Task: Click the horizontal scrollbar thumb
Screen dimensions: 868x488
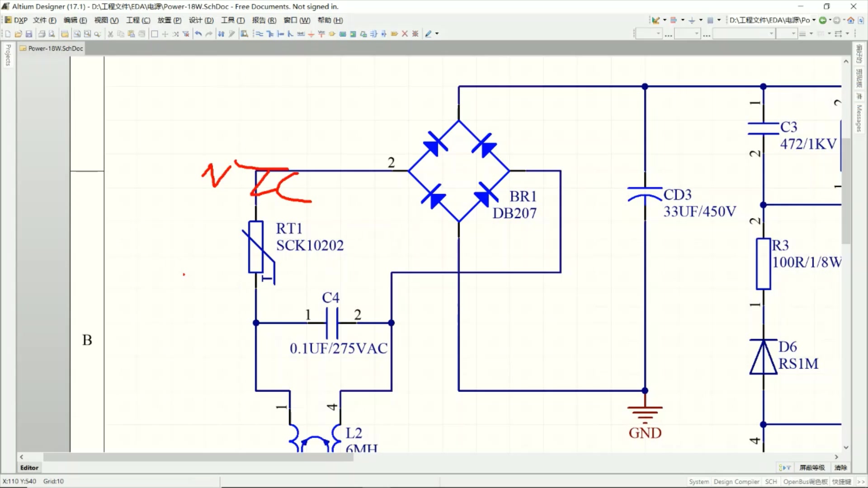Action: click(198, 457)
